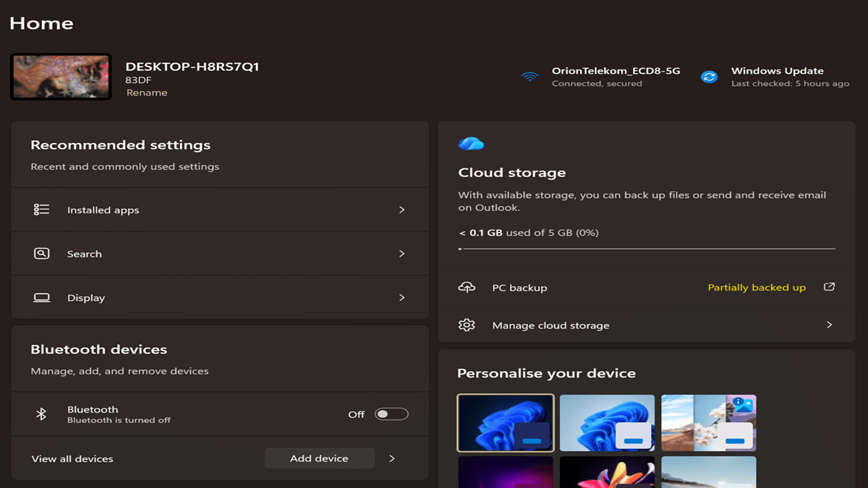868x488 pixels.
Task: Open the PC backup external-link icon
Action: coord(830,287)
